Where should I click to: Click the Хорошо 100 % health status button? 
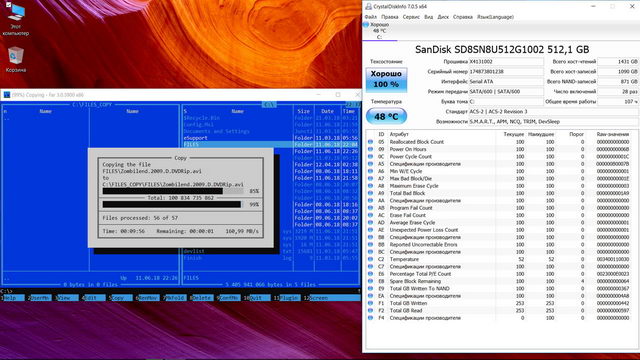pos(386,80)
